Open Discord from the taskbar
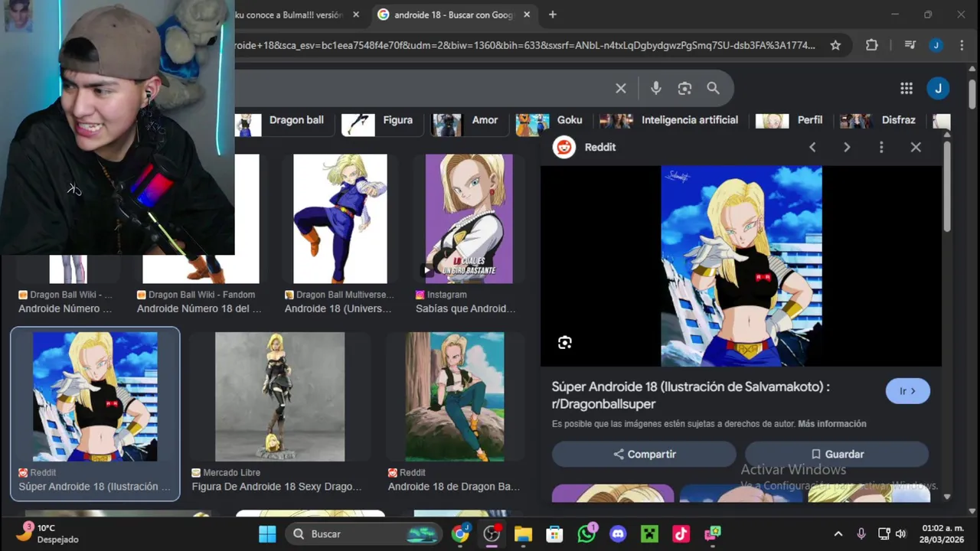The image size is (980, 551). pyautogui.click(x=618, y=533)
